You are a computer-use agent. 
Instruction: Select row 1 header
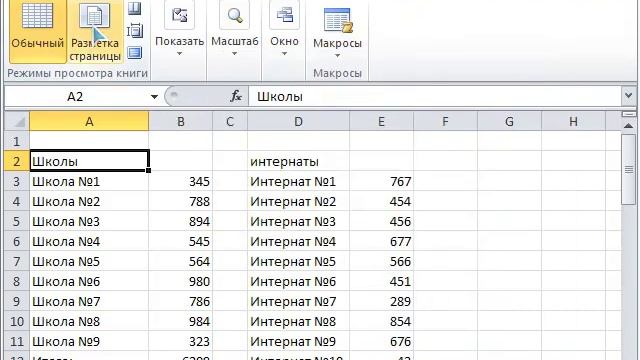[17, 141]
